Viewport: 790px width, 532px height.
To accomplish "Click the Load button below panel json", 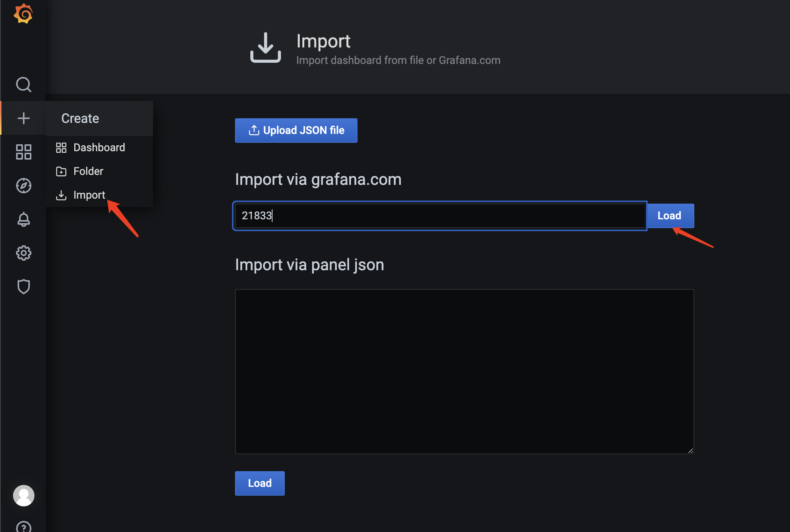I will click(x=260, y=483).
